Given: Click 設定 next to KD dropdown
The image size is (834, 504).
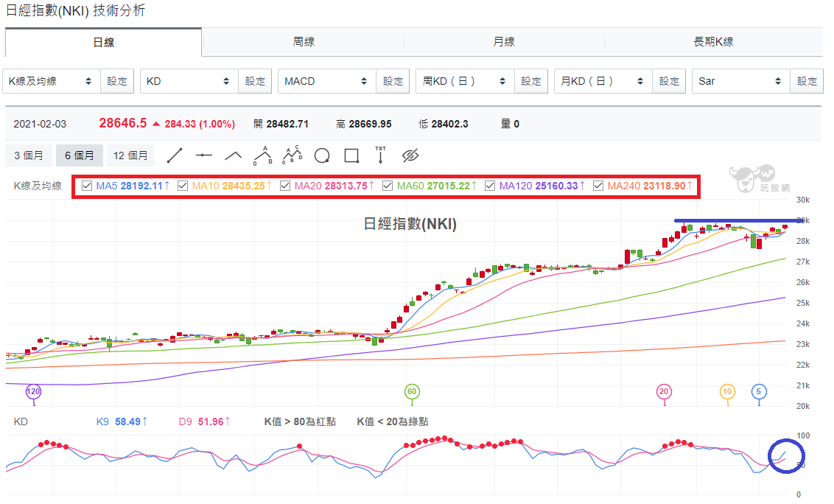Looking at the screenshot, I should point(255,82).
